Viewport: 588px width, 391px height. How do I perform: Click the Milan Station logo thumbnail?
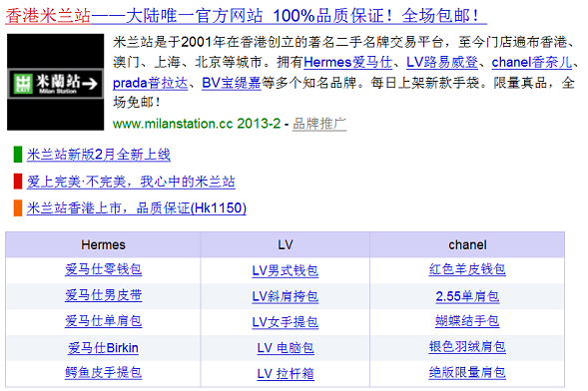56,82
